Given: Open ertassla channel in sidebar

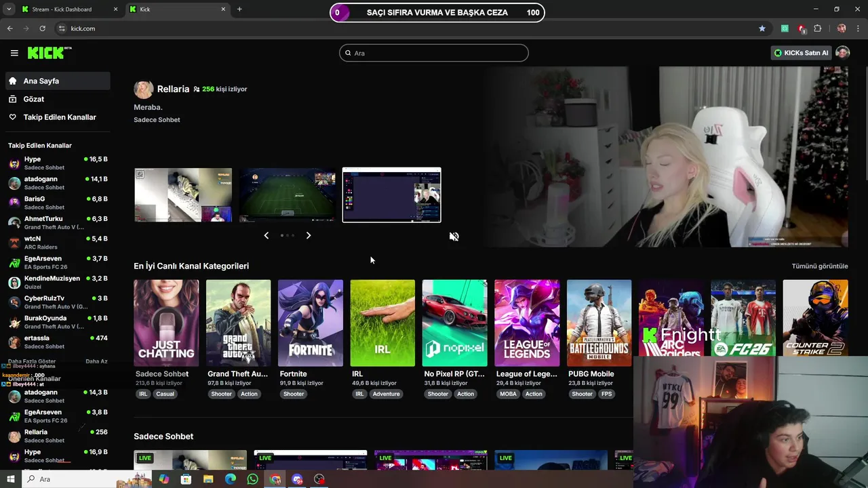Looking at the screenshot, I should (x=58, y=342).
